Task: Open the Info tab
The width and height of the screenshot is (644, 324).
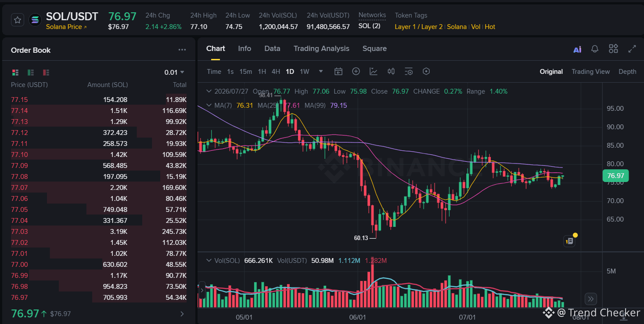Action: (245, 49)
